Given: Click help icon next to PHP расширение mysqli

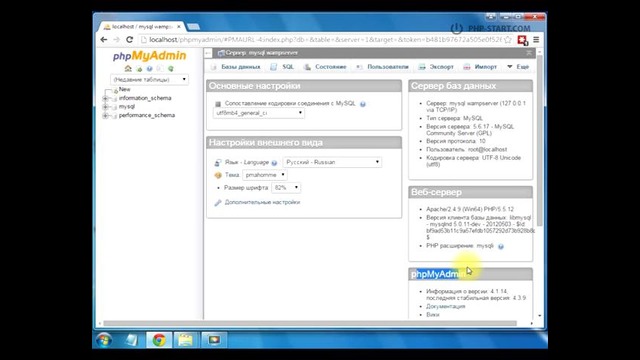Looking at the screenshot, I should [501, 247].
